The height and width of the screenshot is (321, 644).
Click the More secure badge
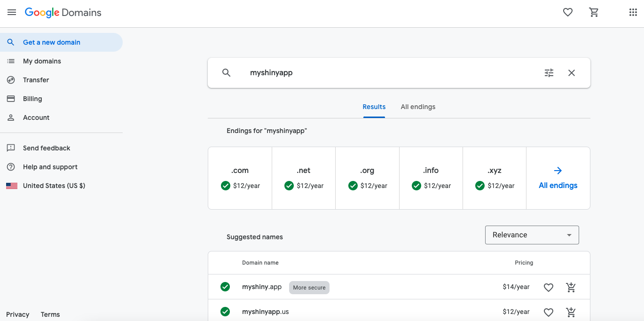tap(309, 288)
